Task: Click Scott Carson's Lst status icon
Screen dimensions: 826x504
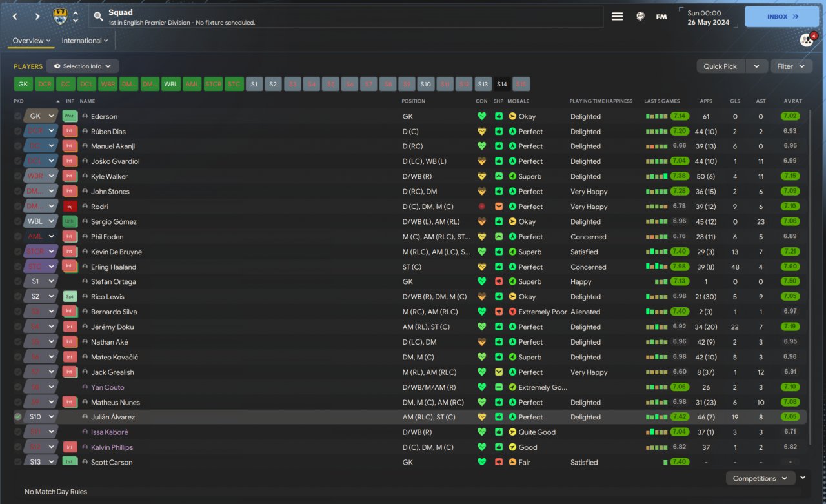Action: (70, 462)
